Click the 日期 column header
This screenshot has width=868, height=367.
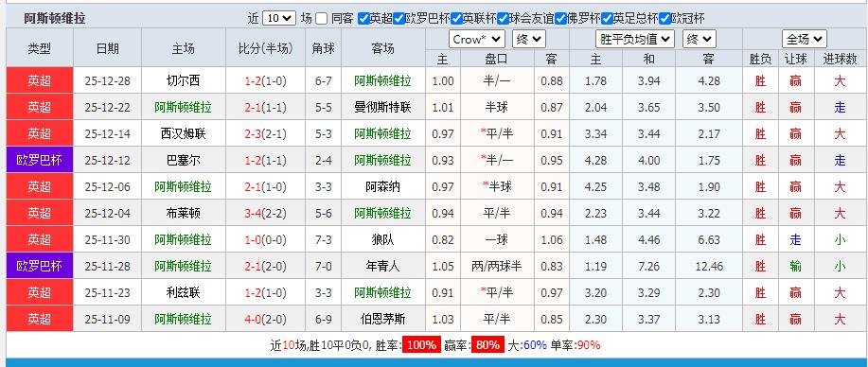(107, 48)
